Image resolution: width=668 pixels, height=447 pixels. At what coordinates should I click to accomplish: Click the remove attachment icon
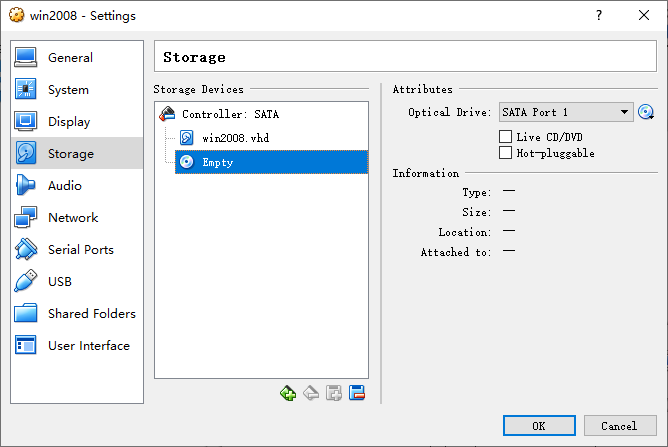[357, 393]
